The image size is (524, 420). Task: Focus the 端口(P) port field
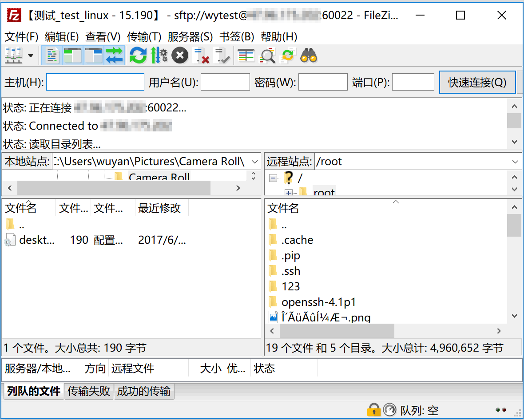point(413,82)
